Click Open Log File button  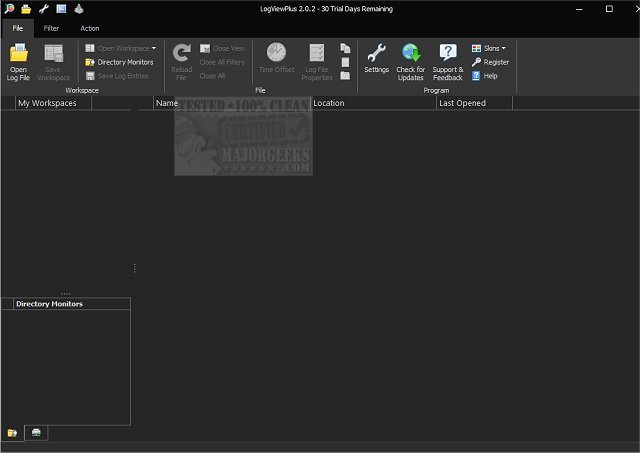click(18, 62)
